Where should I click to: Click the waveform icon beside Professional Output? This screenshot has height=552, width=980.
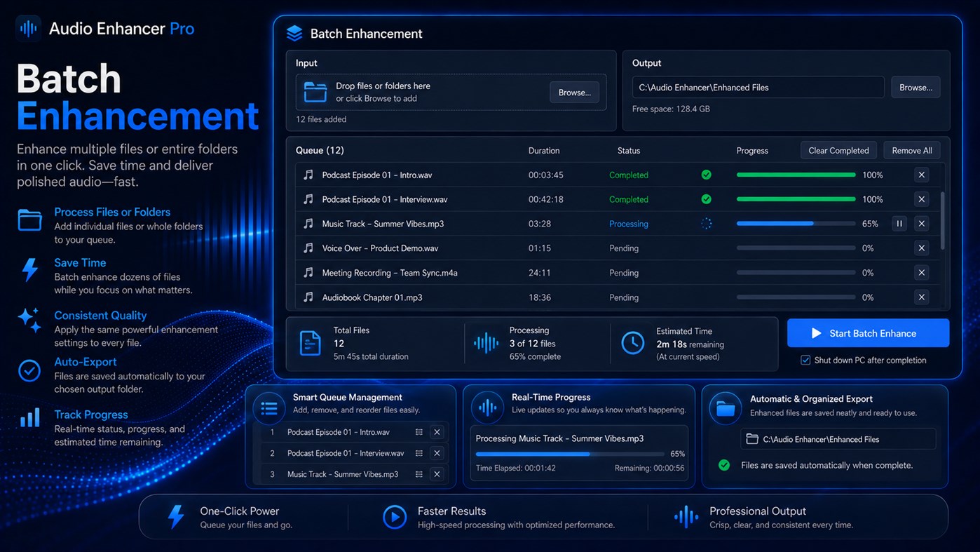click(686, 517)
